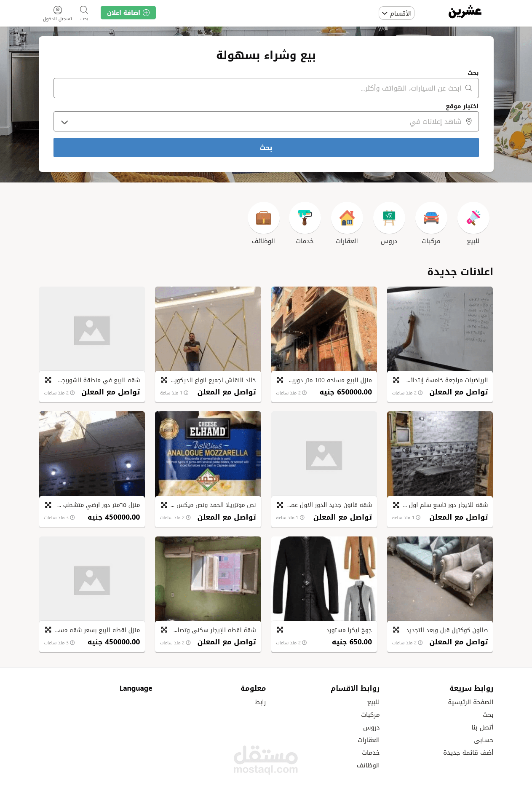Open the tiled kitchen apartment rental thumbnail
532x791 pixels.
(x=440, y=454)
